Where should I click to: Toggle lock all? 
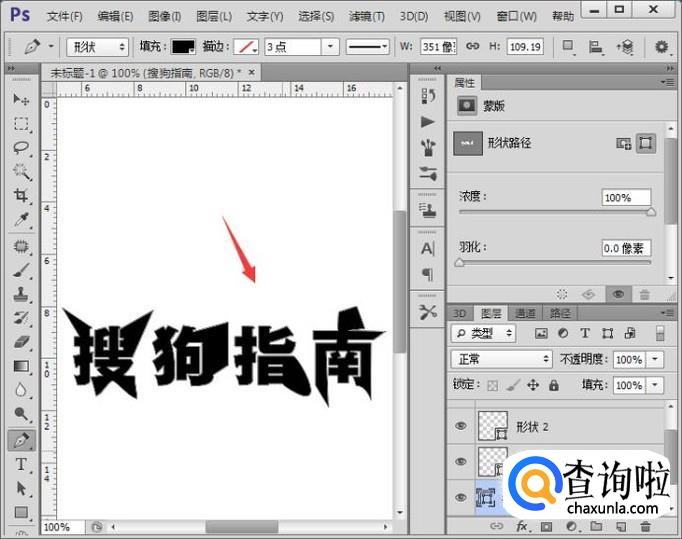tap(554, 385)
